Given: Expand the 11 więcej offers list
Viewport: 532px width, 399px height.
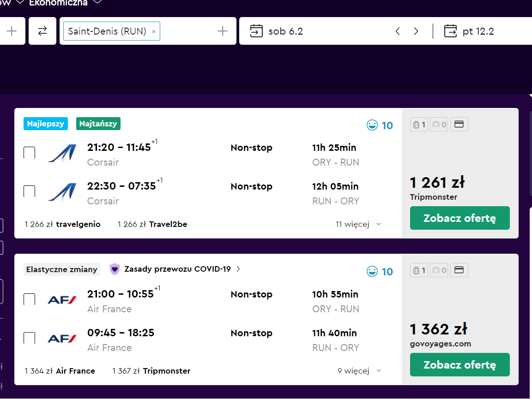Looking at the screenshot, I should pos(358,224).
